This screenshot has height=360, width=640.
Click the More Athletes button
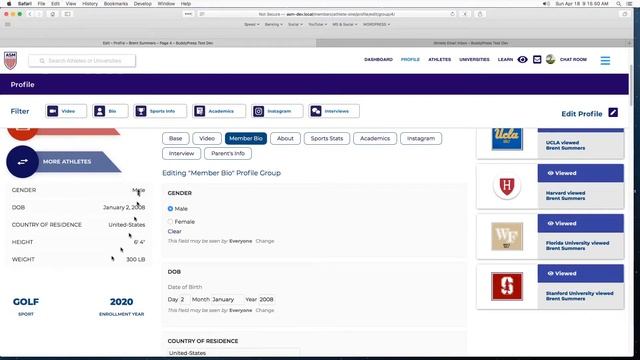pyautogui.click(x=64, y=162)
